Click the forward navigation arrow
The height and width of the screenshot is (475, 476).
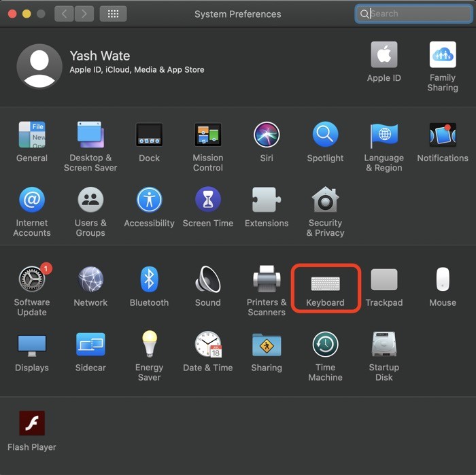tap(84, 14)
